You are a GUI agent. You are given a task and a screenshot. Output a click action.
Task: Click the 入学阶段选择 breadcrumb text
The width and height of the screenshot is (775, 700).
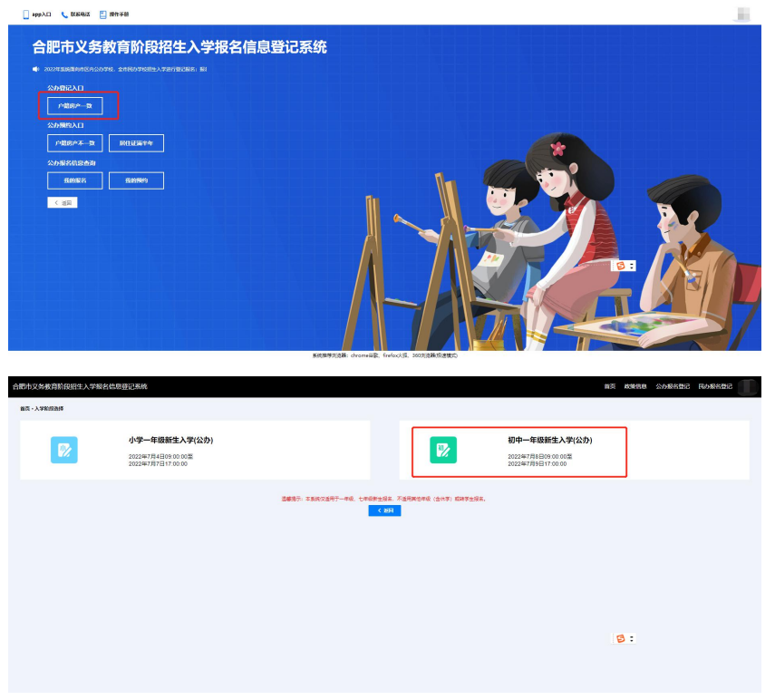pyautogui.click(x=49, y=409)
